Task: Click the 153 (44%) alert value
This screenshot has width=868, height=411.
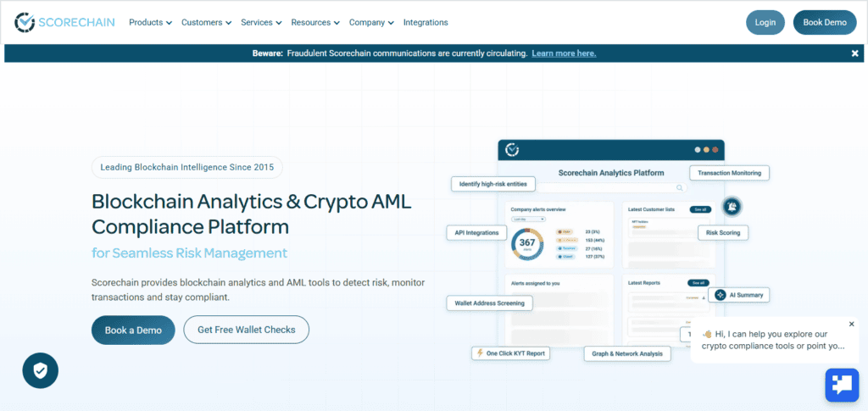Action: [x=595, y=241]
